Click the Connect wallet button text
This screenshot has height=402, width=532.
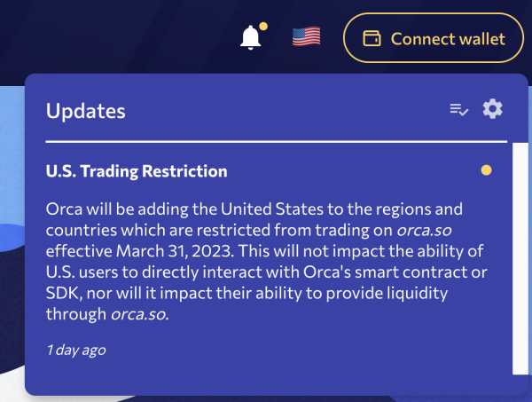click(x=448, y=38)
